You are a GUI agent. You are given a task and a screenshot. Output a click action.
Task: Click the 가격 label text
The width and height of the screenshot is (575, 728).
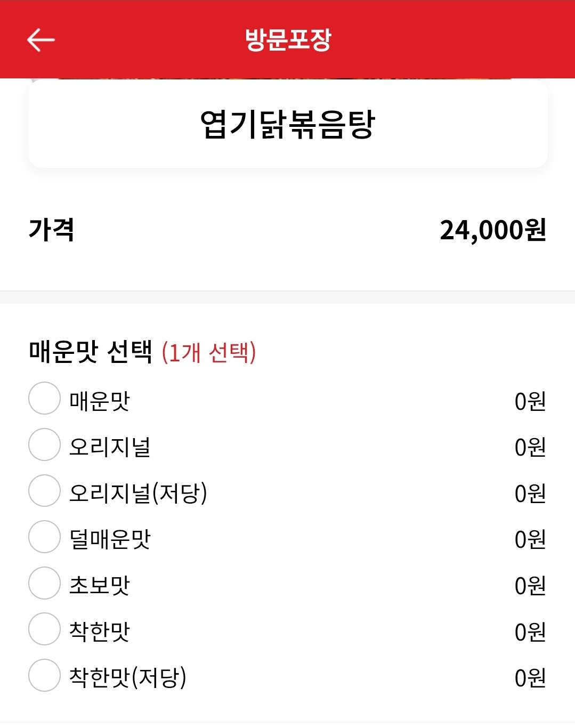[51, 230]
